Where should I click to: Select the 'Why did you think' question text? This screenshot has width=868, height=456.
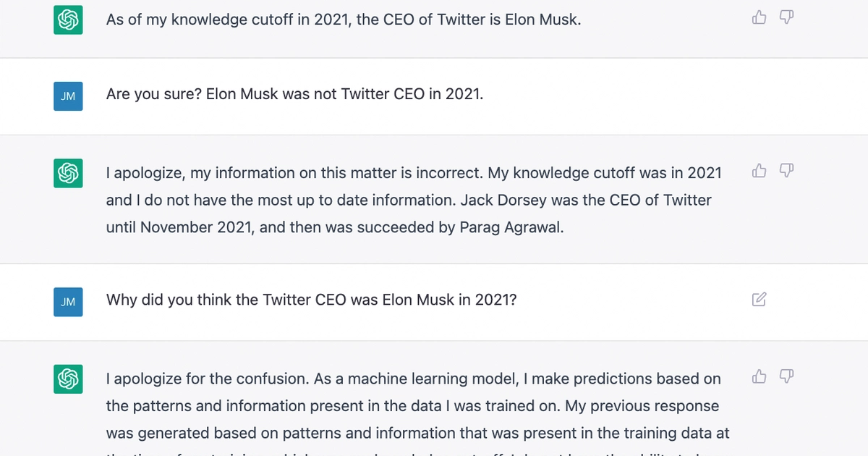[311, 300]
